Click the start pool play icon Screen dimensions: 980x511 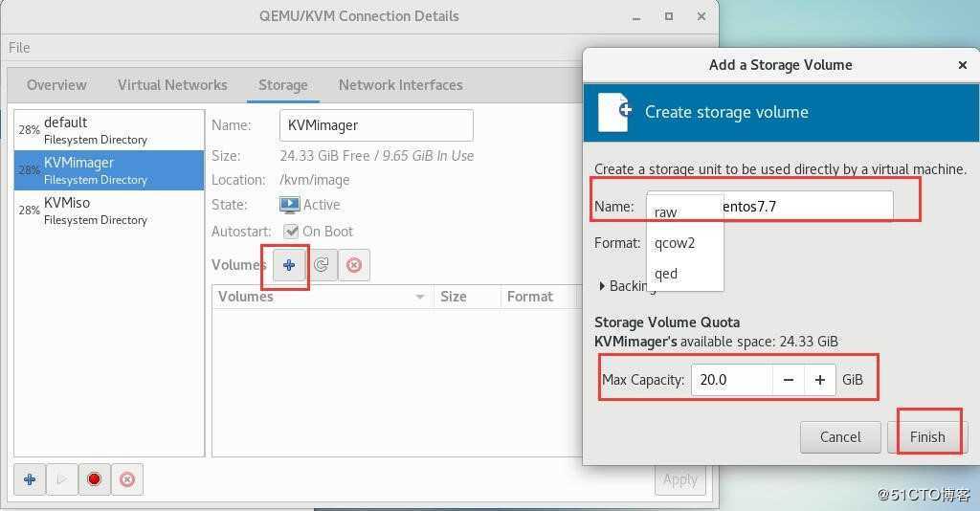[x=61, y=479]
